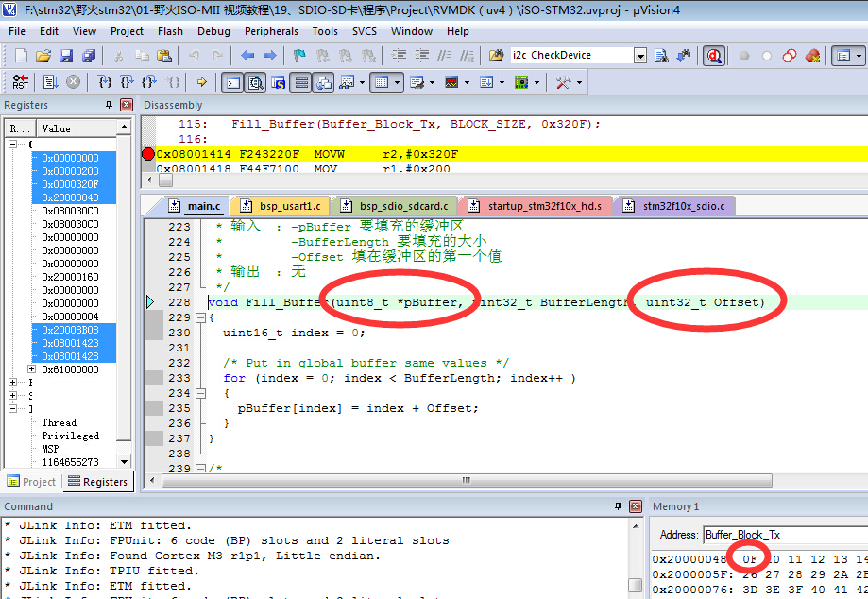
Task: Click the red breakpoint marker at 0x08001414
Action: (x=148, y=154)
